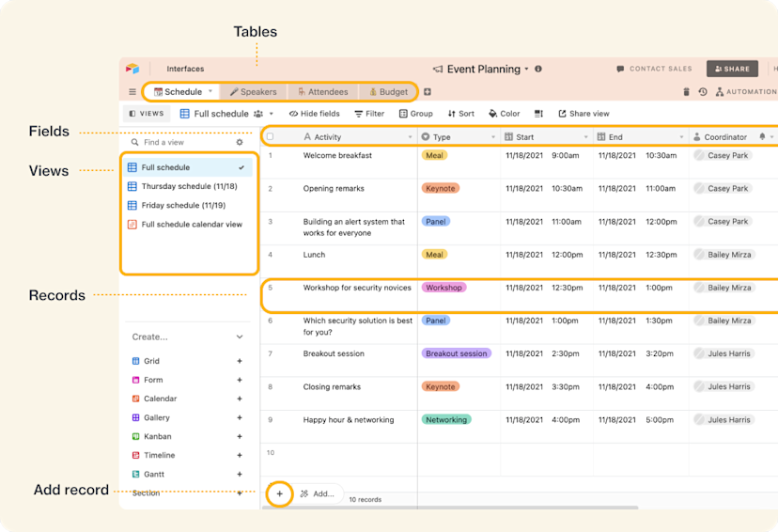Toggle select all records checkbox
778x532 pixels.
270,137
